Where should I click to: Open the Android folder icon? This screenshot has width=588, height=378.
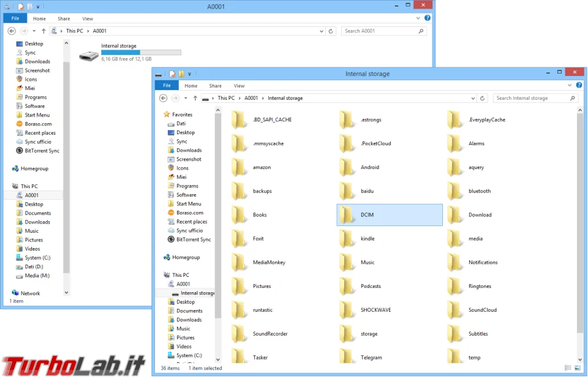click(x=347, y=167)
